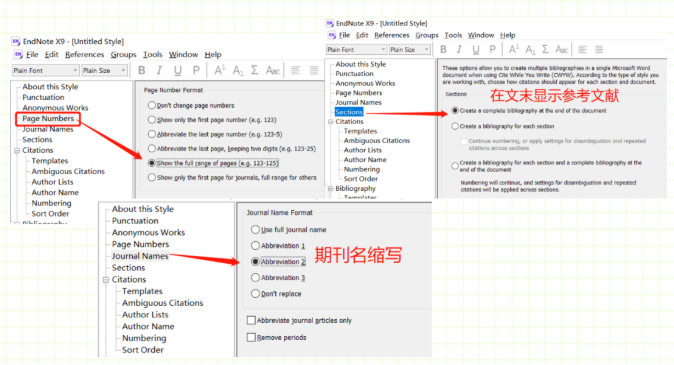Viewport: 674px width, 365px height.
Task: Toggle Bold in the left EndNote window toolbar
Action: 141,70
